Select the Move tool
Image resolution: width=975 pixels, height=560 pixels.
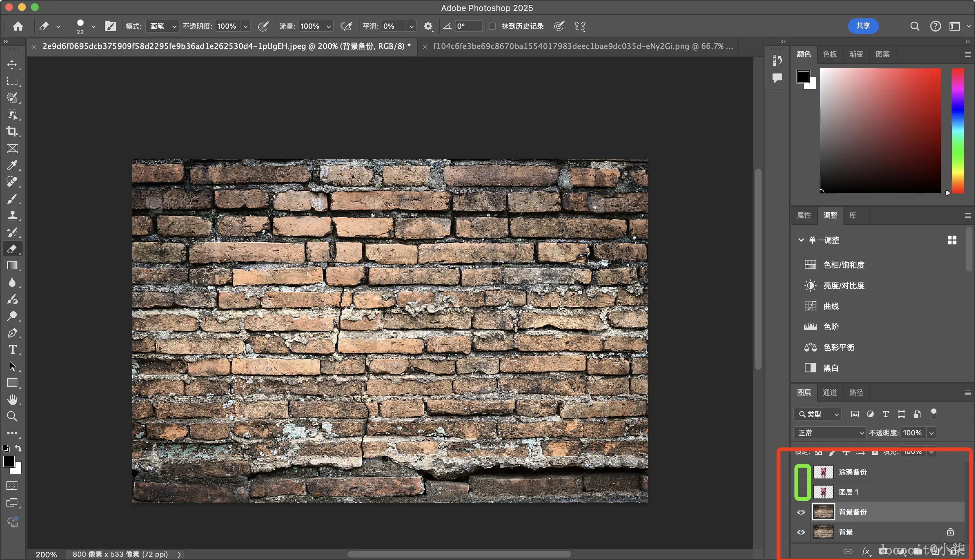[12, 65]
